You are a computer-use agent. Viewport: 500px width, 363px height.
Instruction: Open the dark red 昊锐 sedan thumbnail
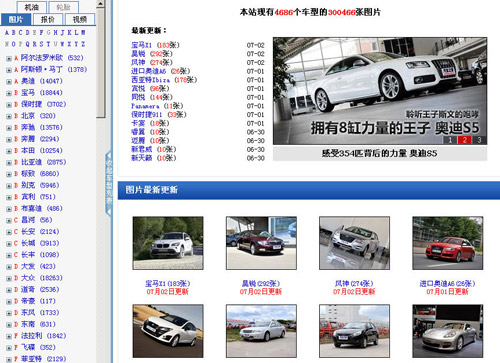point(261,243)
